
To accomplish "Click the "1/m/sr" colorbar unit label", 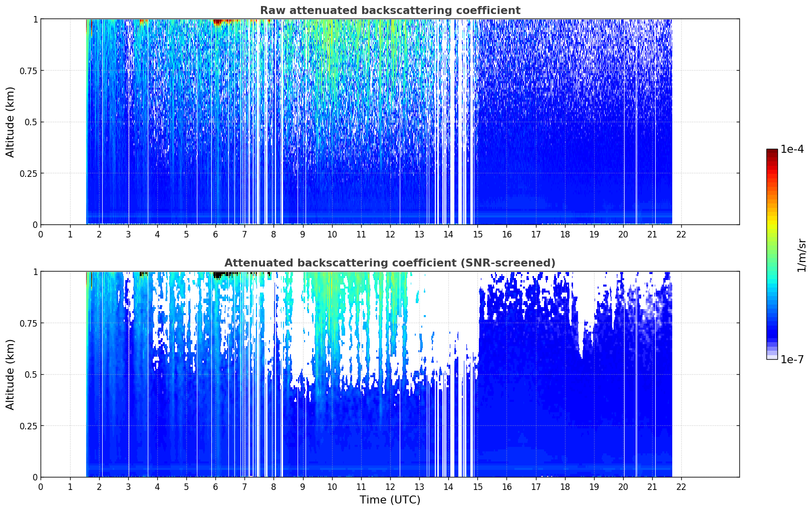I will pyautogui.click(x=801, y=255).
